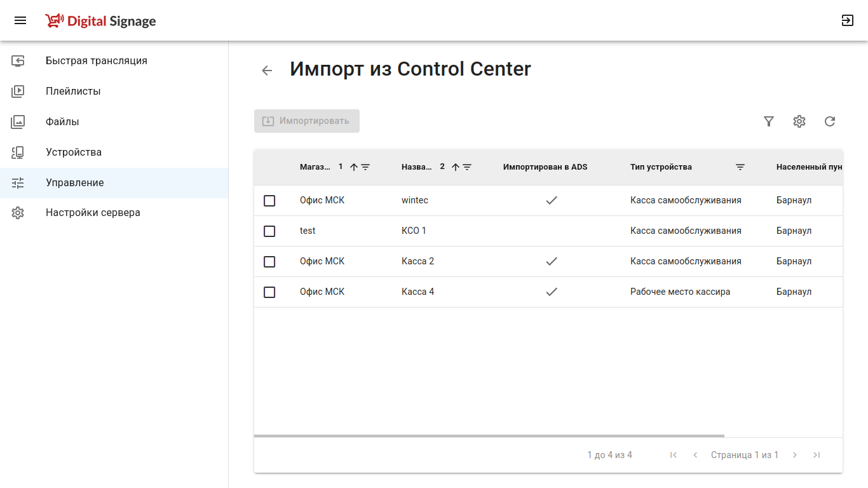Open filter menu for Тип устройства column
The height and width of the screenshot is (488, 868).
[x=740, y=167]
